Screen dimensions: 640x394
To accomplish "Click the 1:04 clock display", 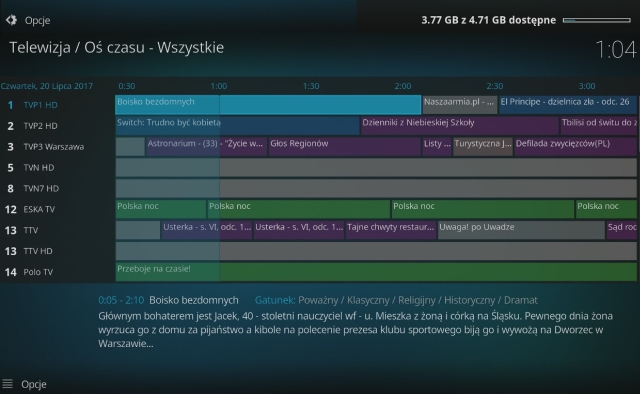I will [616, 49].
